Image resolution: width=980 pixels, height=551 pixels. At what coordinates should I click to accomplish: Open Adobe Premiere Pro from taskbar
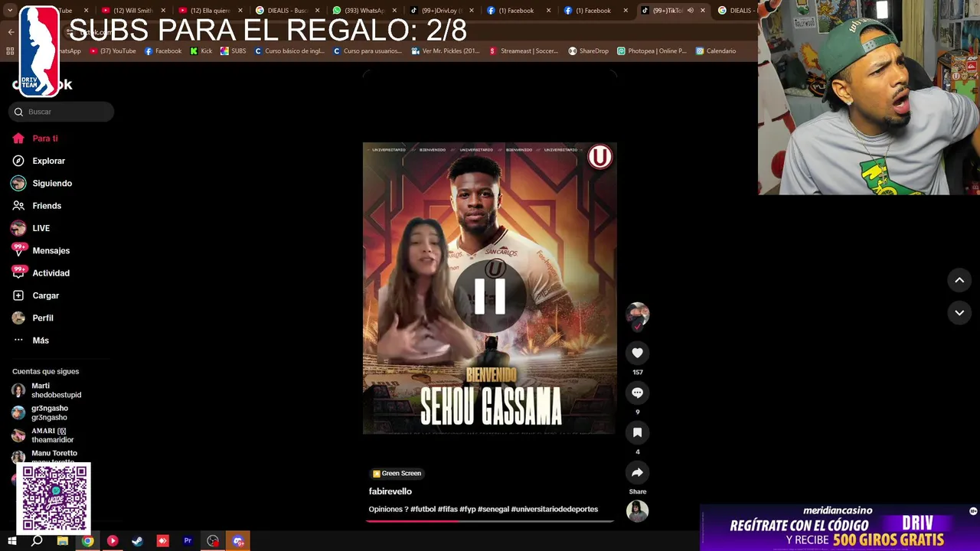pos(188,541)
